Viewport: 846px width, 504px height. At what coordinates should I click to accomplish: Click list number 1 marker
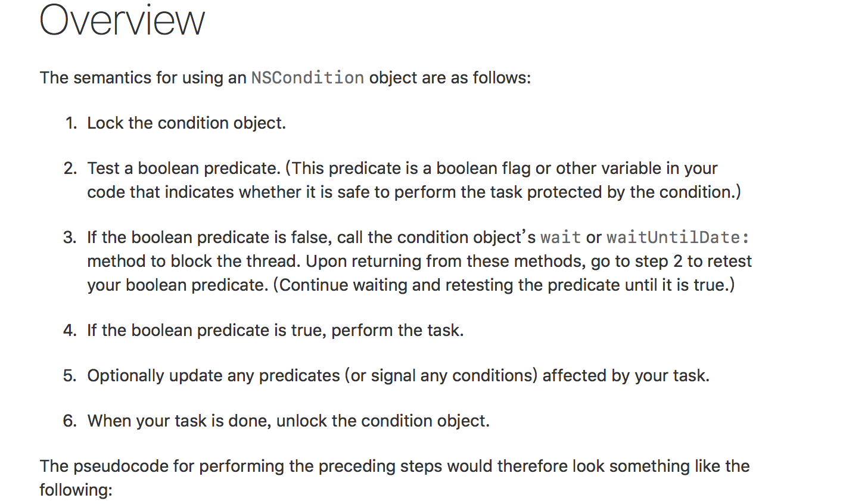pos(71,123)
